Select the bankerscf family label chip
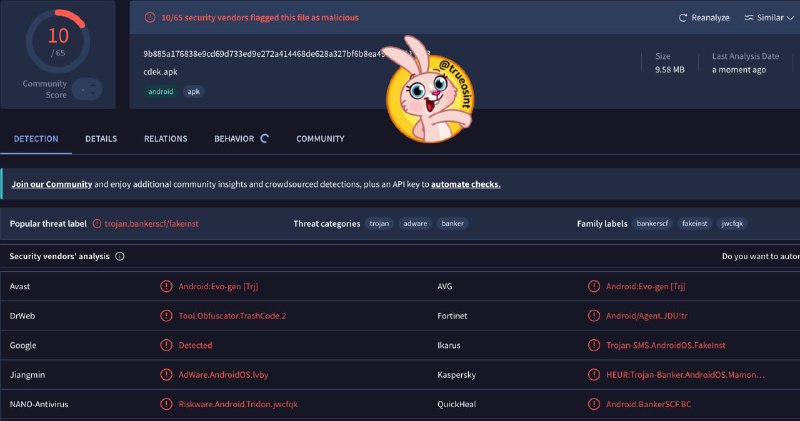The image size is (800, 421). click(x=652, y=224)
